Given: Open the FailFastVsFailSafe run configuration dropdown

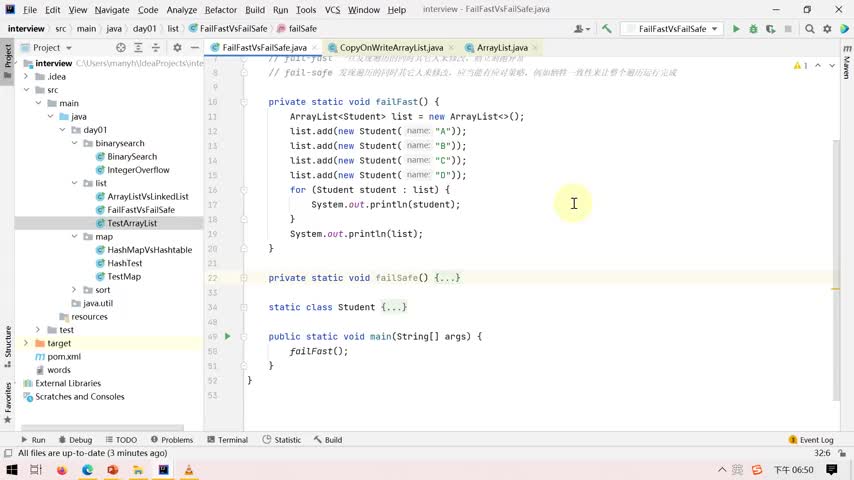Looking at the screenshot, I should (673, 29).
